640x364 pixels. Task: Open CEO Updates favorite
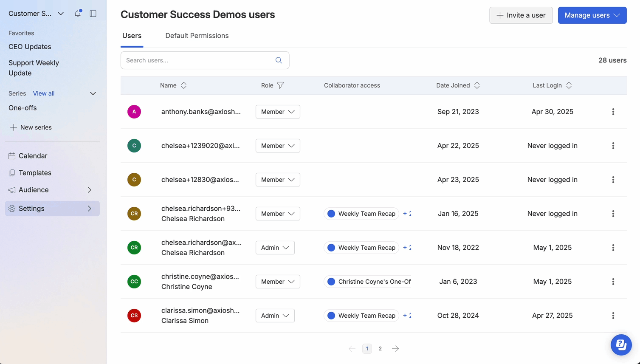[x=30, y=47]
